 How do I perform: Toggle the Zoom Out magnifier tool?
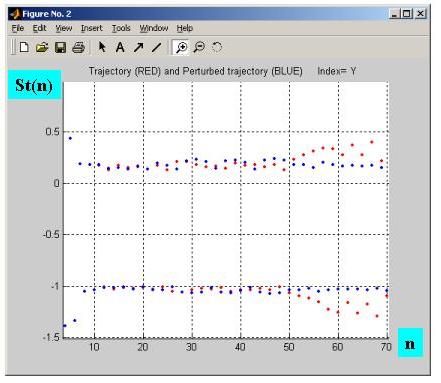tap(199, 47)
